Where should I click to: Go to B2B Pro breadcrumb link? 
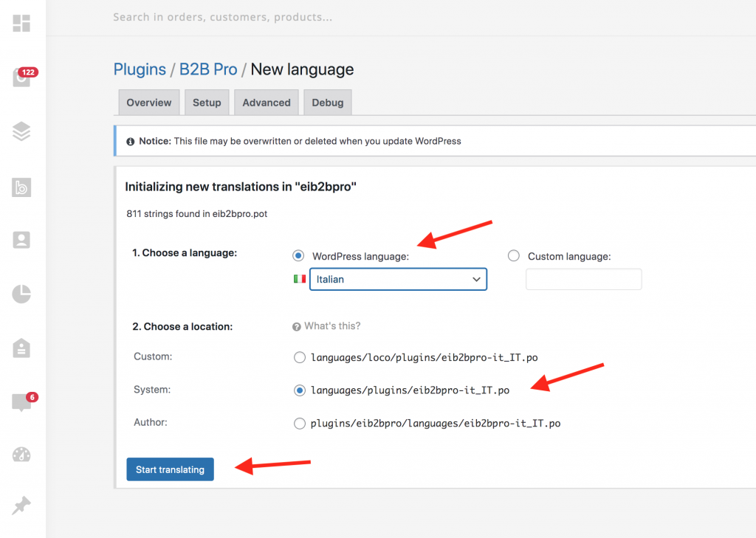point(208,69)
